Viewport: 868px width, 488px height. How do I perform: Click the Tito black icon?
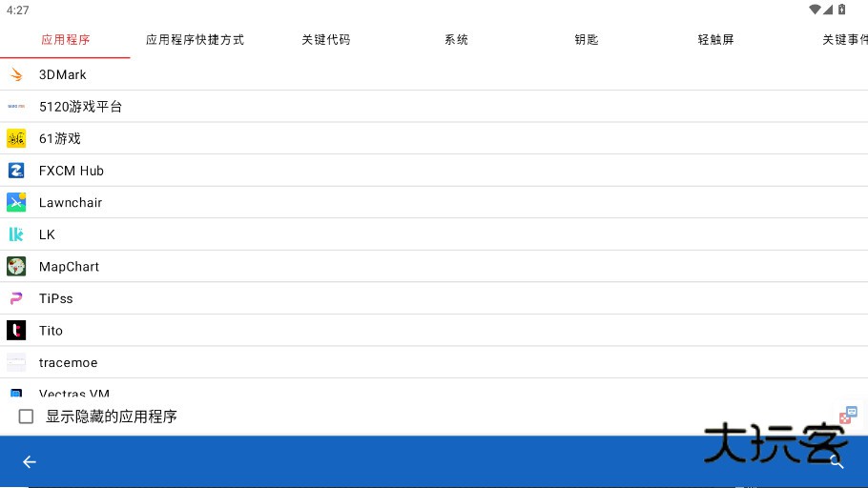[x=16, y=331]
